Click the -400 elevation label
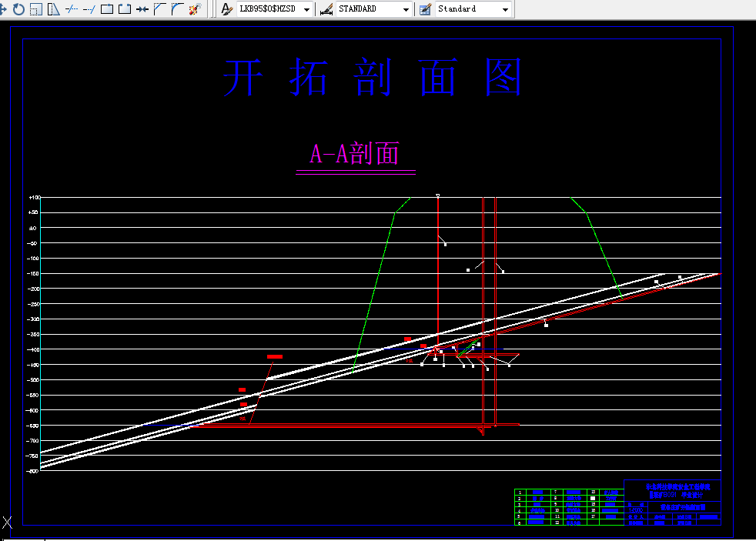The height and width of the screenshot is (541, 756). point(33,349)
